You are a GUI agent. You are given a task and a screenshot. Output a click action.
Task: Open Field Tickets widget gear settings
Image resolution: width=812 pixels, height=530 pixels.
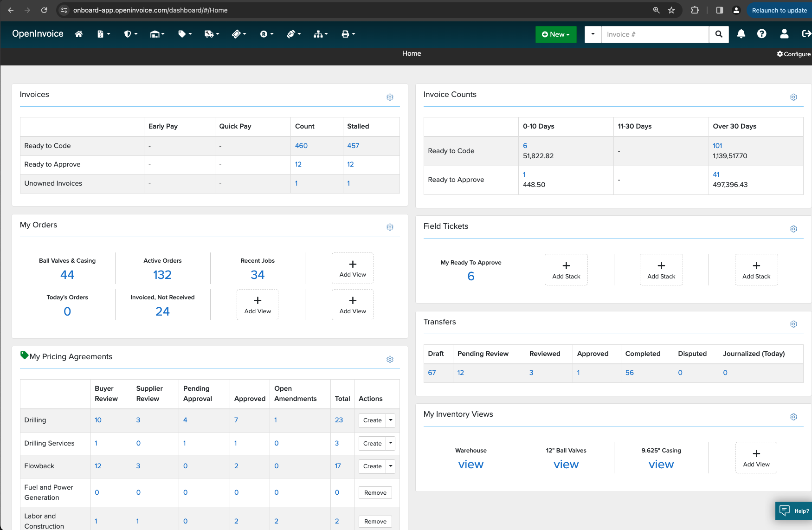793,229
